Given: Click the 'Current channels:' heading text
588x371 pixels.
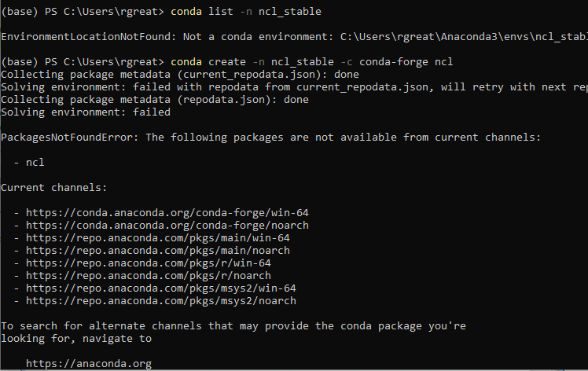Looking at the screenshot, I should (53, 187).
